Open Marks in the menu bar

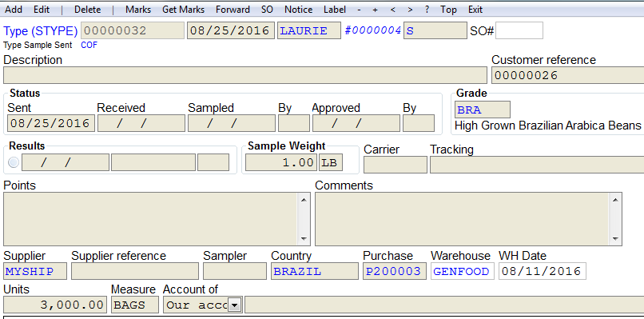click(x=138, y=10)
